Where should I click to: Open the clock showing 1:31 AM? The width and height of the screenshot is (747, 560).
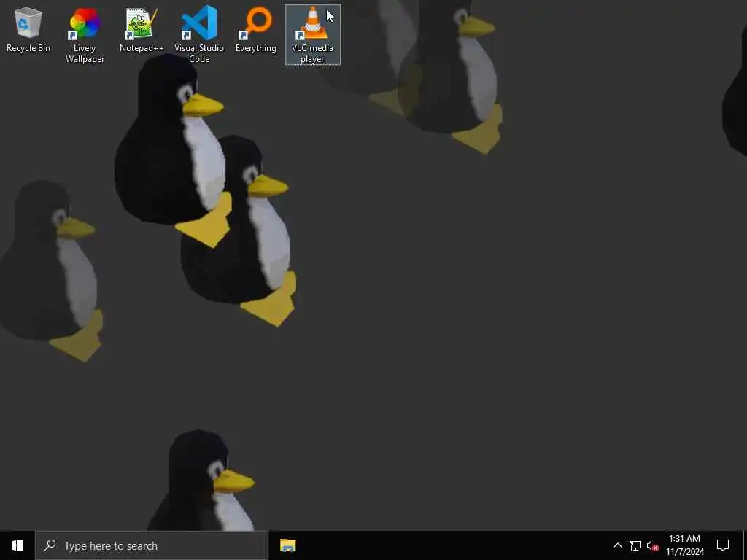coord(684,545)
